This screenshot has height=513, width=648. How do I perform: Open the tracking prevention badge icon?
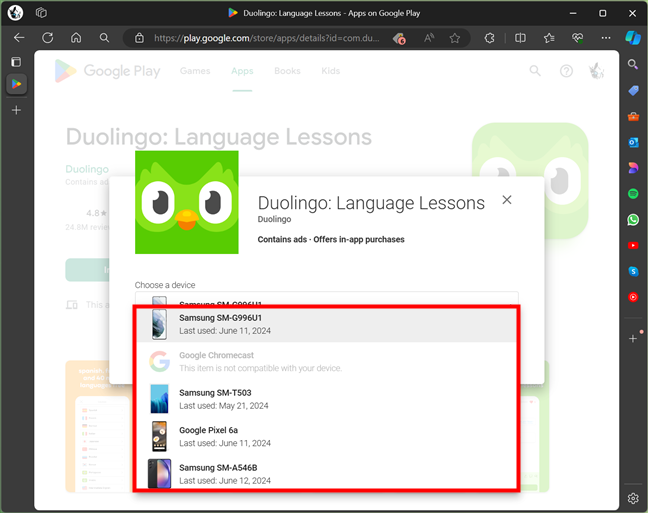399,38
